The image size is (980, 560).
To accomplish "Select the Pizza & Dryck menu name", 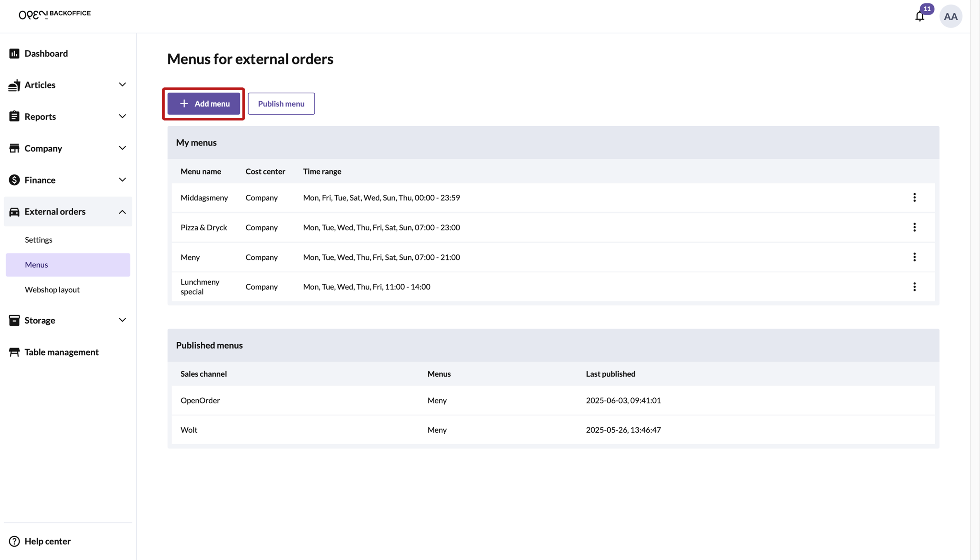I will click(204, 227).
